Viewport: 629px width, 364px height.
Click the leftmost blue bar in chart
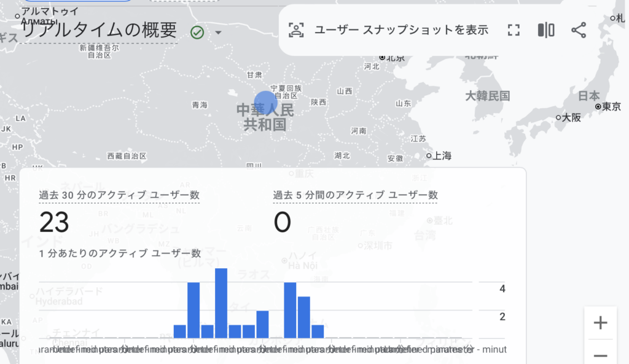180,331
